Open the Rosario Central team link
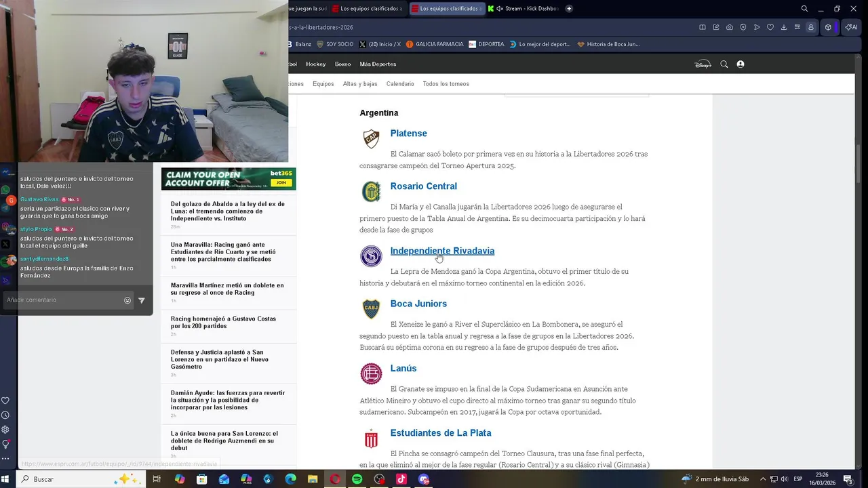The height and width of the screenshot is (488, 868). (x=424, y=186)
